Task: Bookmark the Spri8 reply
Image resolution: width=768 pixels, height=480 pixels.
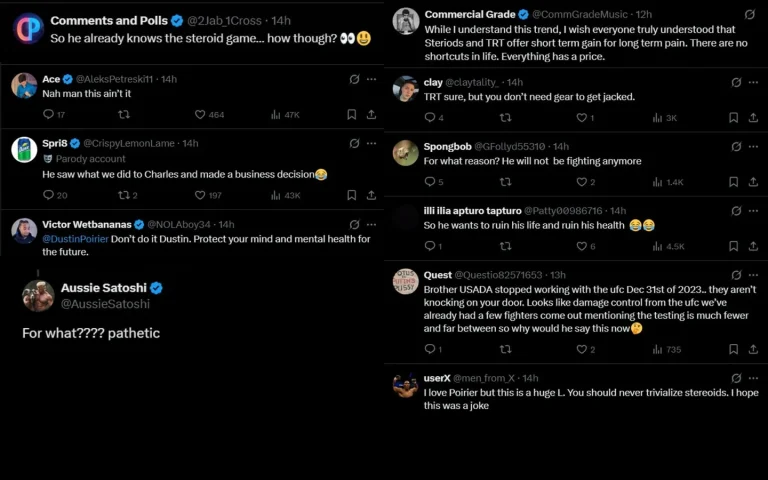Action: point(351,195)
